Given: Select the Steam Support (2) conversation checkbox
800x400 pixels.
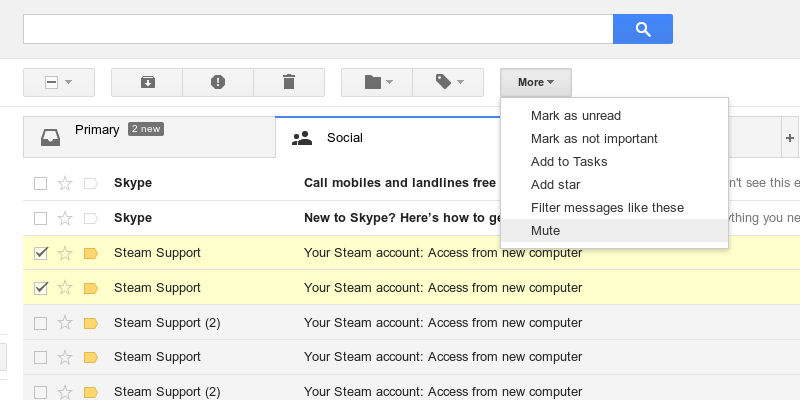Looking at the screenshot, I should (x=40, y=323).
